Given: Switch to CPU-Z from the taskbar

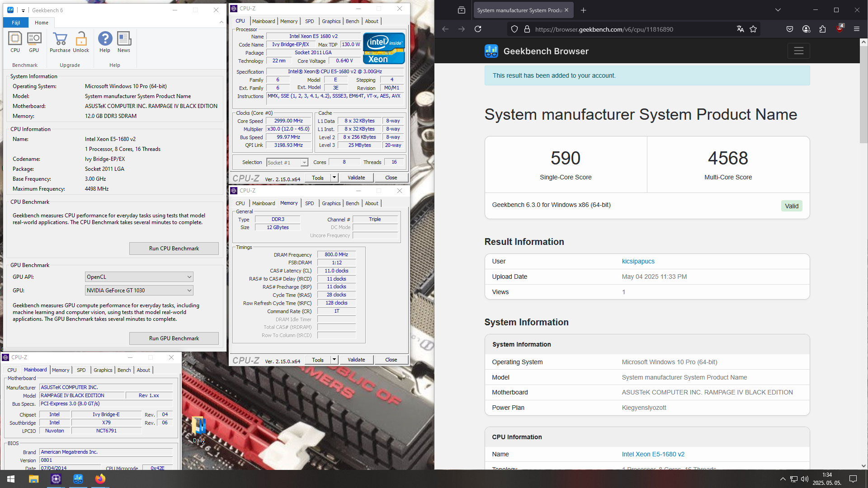Looking at the screenshot, I should [56, 479].
